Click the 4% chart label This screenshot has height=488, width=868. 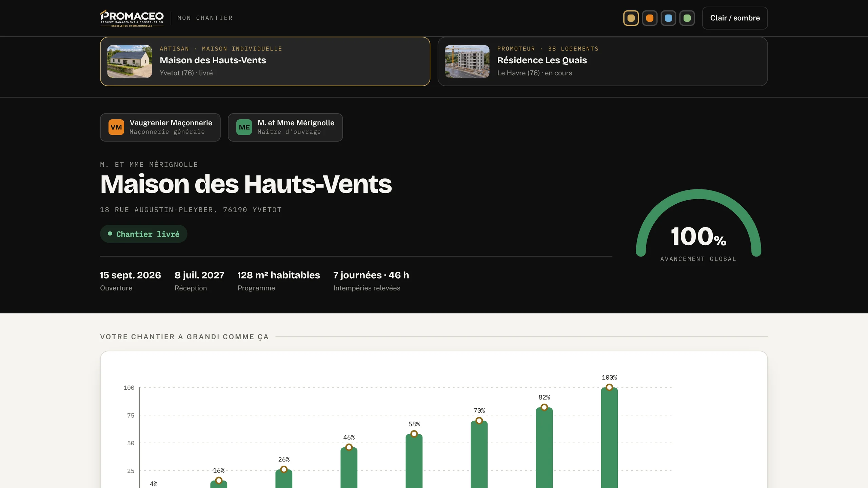154,484
